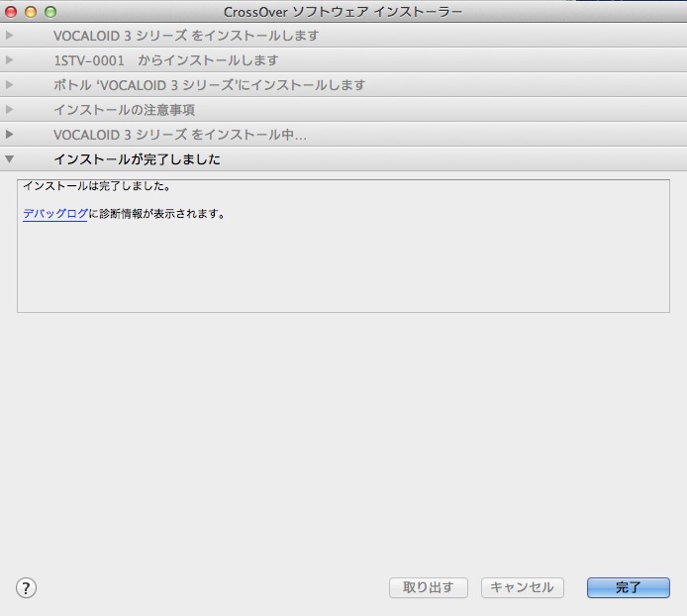687x616 pixels.
Task: Expand the '1STV-0001 からインストールします' triangle
Action: pyautogui.click(x=9, y=59)
